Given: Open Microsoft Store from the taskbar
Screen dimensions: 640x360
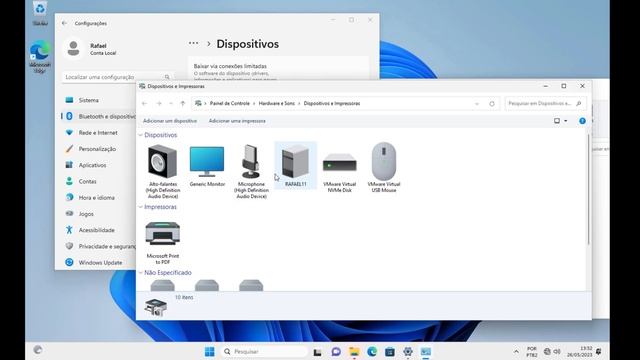Looking at the screenshot, I should [x=390, y=351].
